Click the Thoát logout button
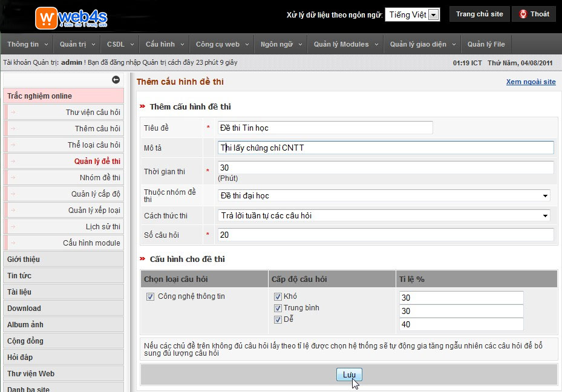The height and width of the screenshot is (392, 562). tap(534, 15)
